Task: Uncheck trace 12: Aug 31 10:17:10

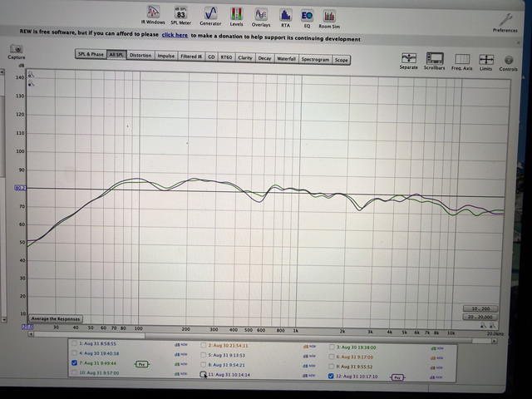Action: pos(331,377)
